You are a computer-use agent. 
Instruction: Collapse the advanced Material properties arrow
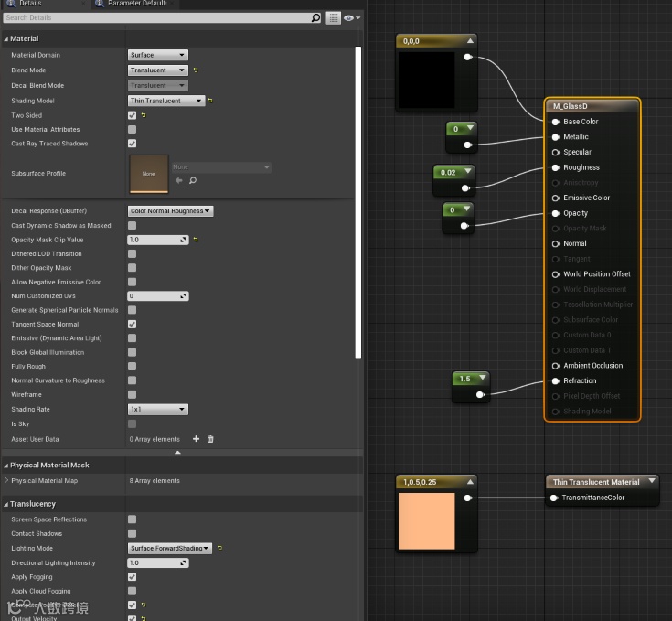point(177,453)
